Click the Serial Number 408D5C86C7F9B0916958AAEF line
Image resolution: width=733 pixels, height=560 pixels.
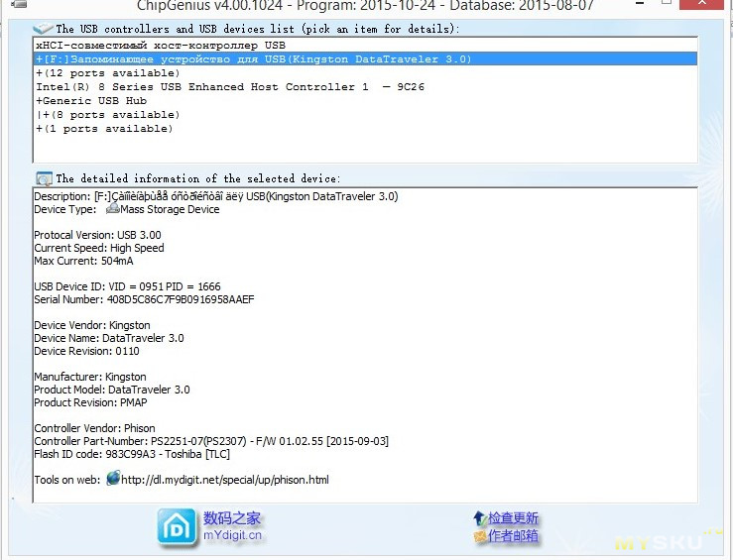click(x=144, y=299)
